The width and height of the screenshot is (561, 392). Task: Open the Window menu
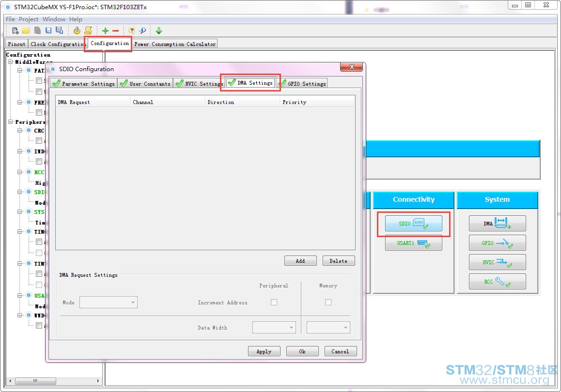click(x=54, y=19)
